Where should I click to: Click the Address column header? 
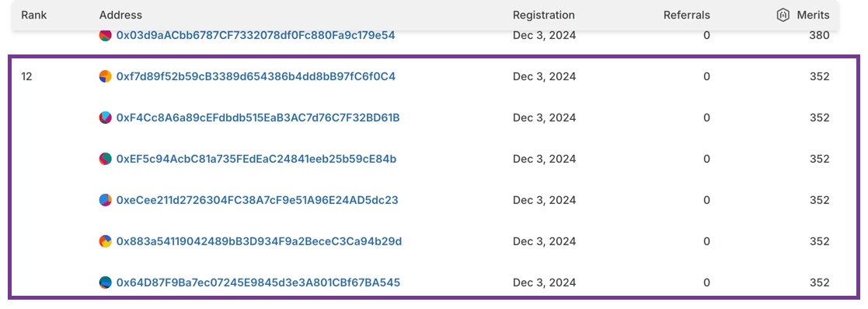[120, 15]
